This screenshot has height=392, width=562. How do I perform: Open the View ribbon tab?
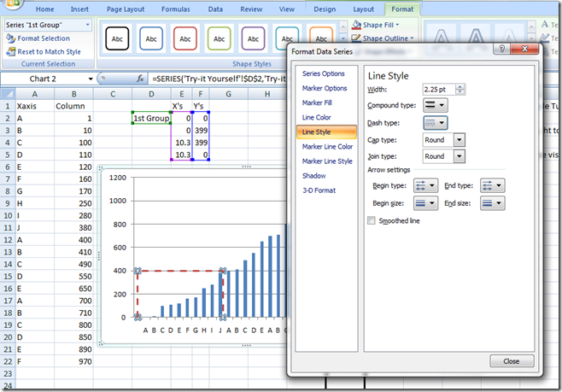pyautogui.click(x=287, y=9)
